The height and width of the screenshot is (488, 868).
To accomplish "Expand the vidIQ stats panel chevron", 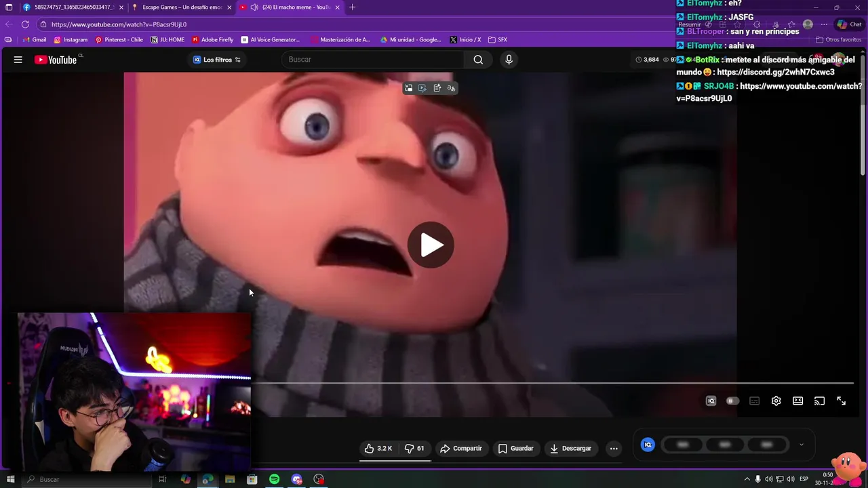I will pyautogui.click(x=801, y=445).
